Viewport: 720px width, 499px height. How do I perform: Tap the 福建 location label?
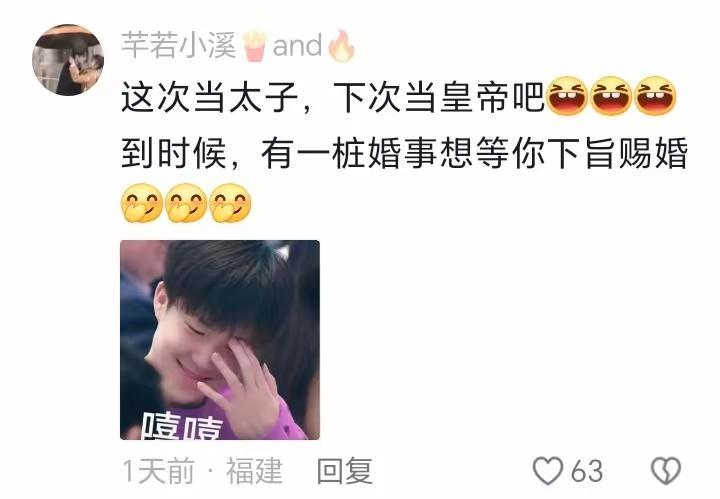(x=254, y=471)
